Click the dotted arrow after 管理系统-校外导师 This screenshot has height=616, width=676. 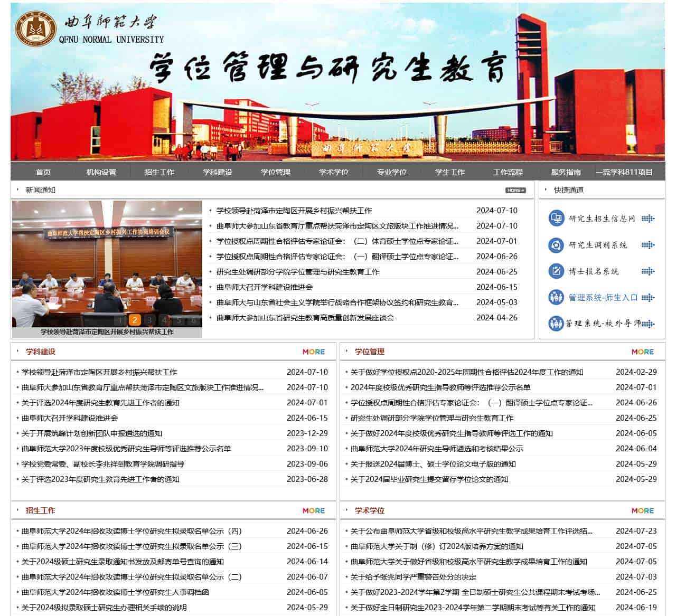coord(648,324)
